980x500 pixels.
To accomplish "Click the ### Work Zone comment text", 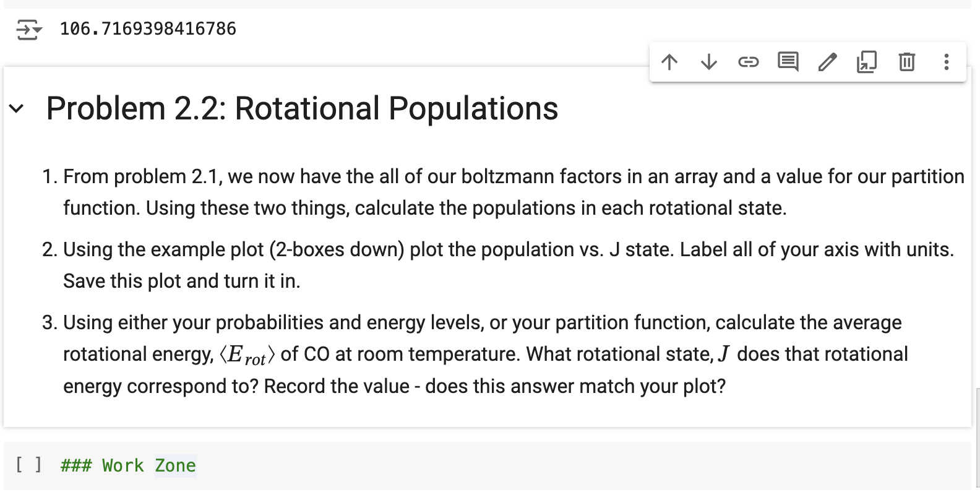I will click(127, 465).
